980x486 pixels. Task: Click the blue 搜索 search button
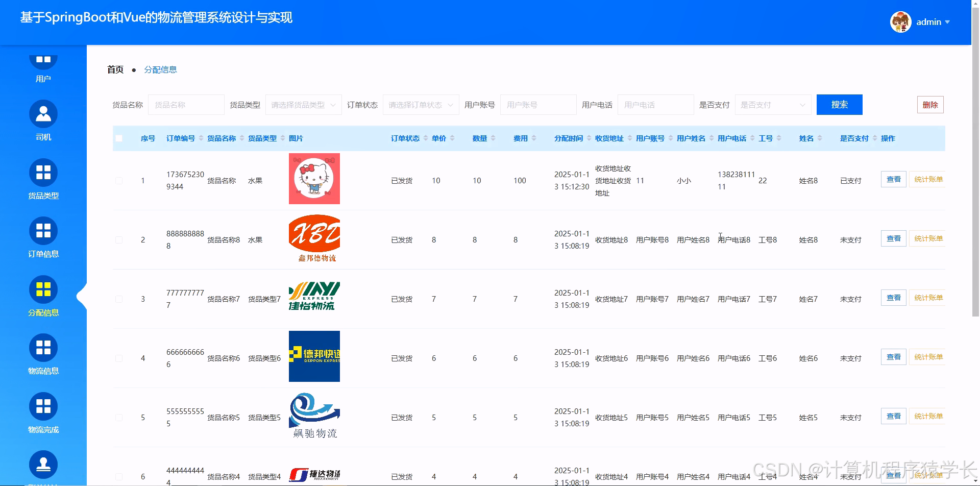click(x=839, y=104)
